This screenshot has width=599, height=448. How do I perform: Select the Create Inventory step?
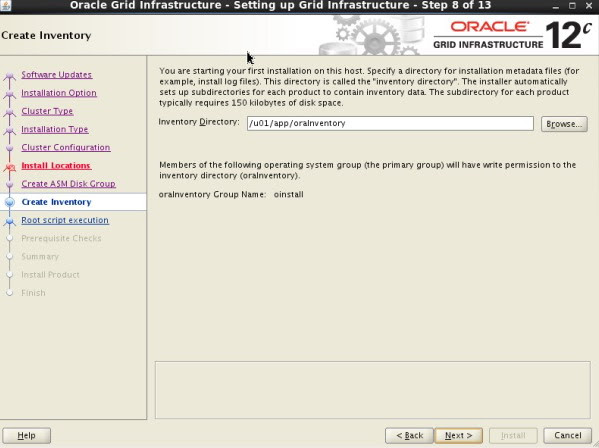(x=56, y=202)
